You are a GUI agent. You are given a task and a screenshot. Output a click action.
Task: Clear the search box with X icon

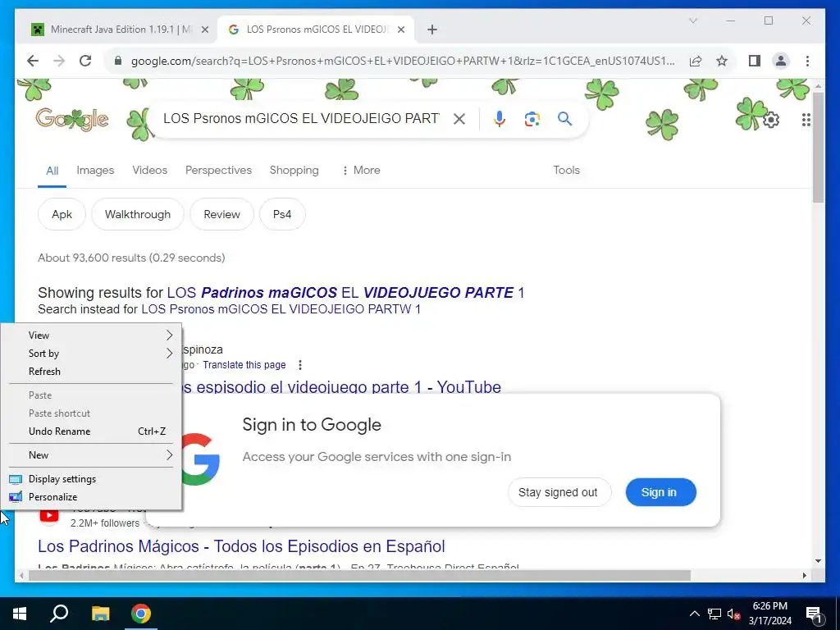(x=459, y=119)
